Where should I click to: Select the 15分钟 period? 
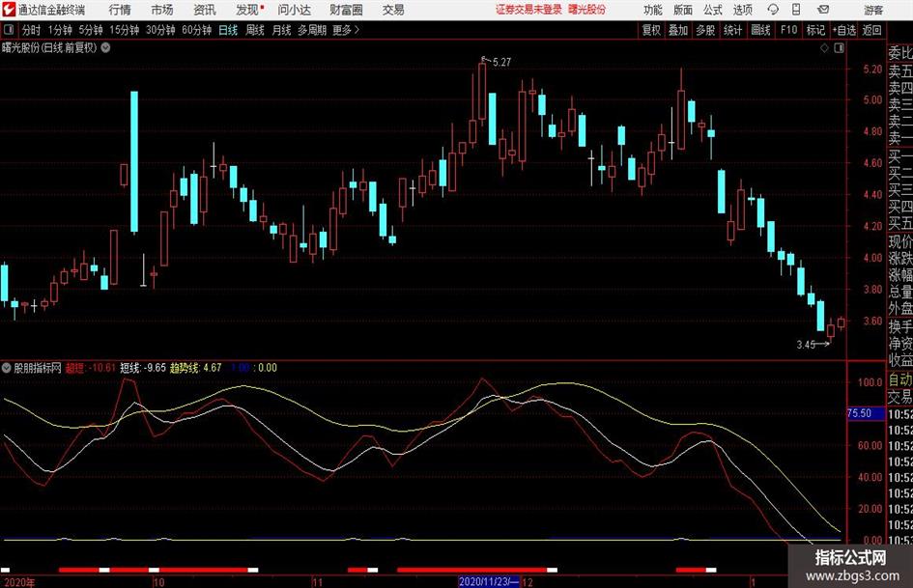pos(124,30)
